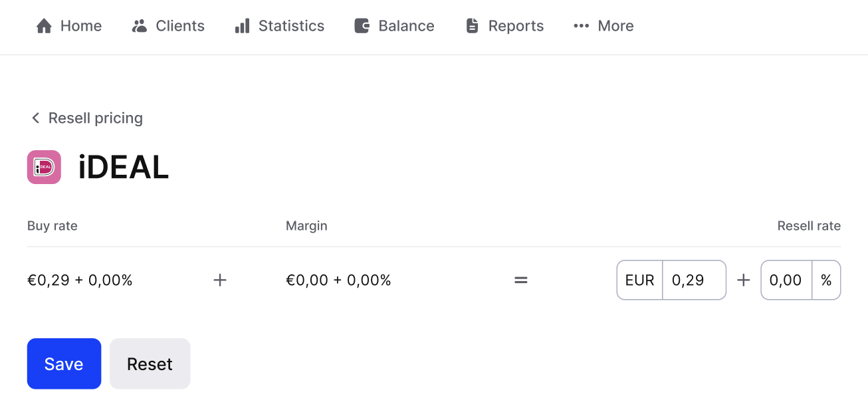Click the Home house icon
Image resolution: width=868 pixels, height=412 pixels.
(44, 26)
